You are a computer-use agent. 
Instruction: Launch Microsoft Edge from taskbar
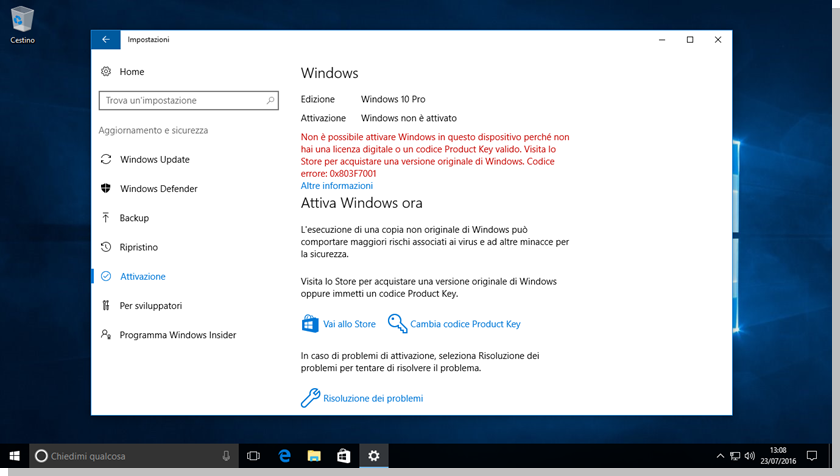(284, 456)
